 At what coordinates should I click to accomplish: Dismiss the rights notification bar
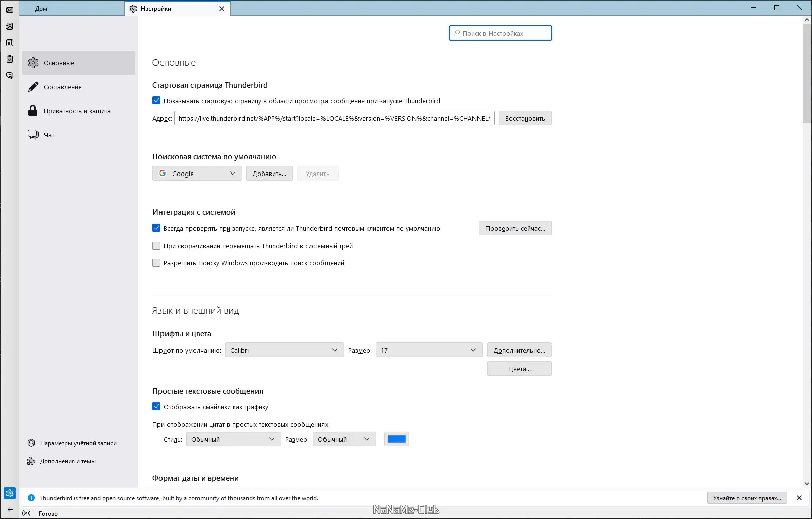point(799,498)
